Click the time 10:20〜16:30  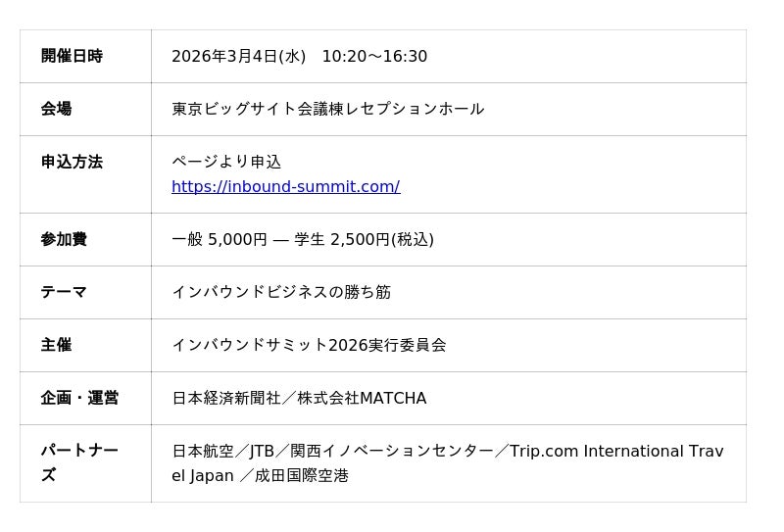point(374,56)
